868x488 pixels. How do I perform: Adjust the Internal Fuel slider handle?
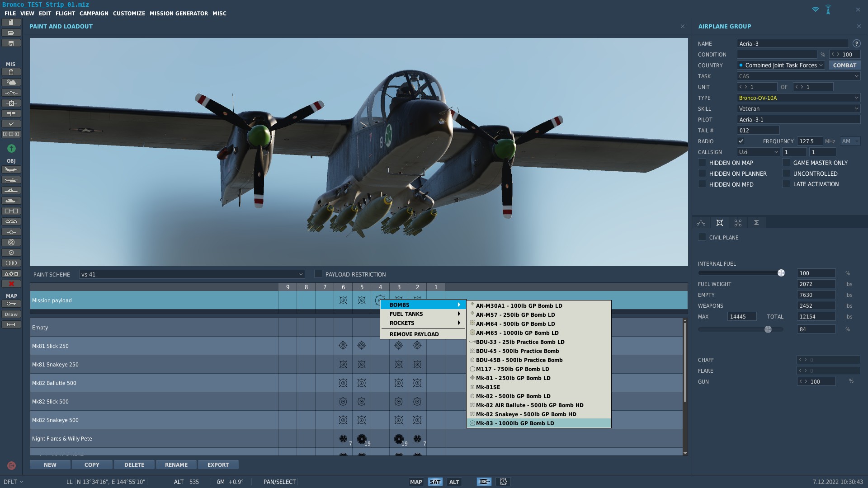781,273
